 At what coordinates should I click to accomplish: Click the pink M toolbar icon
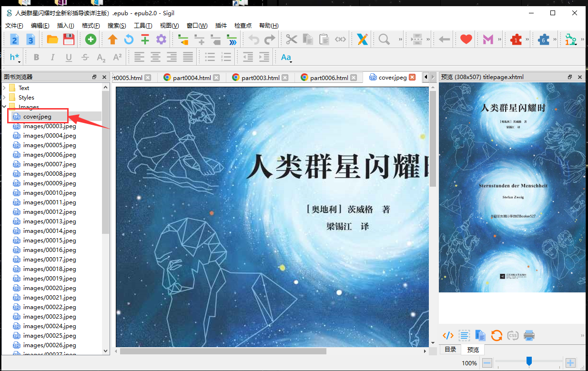pyautogui.click(x=488, y=40)
